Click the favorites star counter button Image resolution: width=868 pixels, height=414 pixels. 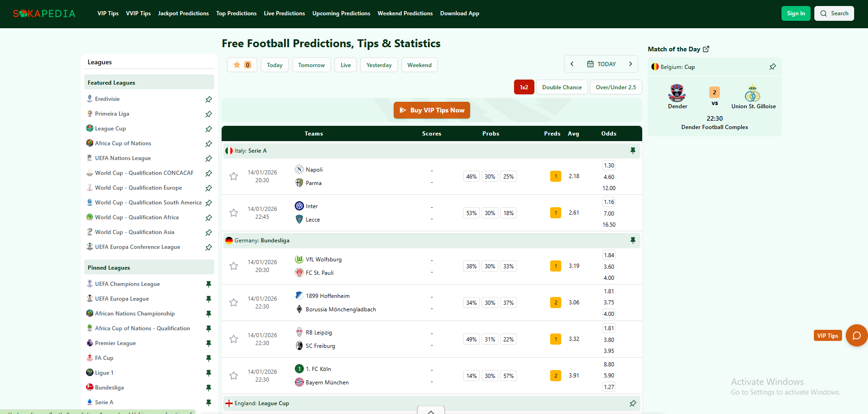(242, 65)
